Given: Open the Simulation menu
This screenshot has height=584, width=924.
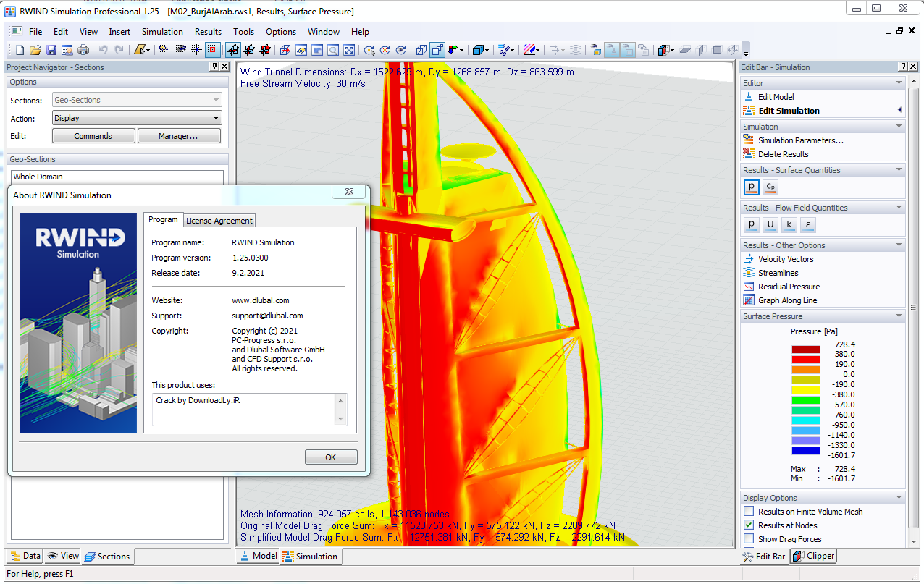Looking at the screenshot, I should pyautogui.click(x=162, y=32).
